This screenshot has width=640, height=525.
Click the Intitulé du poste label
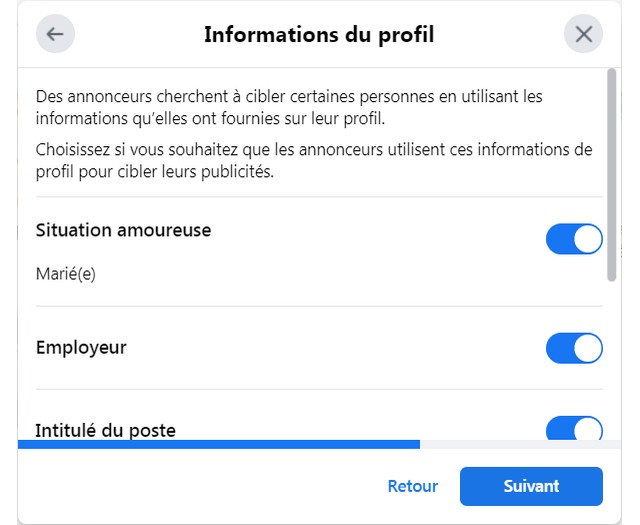(105, 431)
